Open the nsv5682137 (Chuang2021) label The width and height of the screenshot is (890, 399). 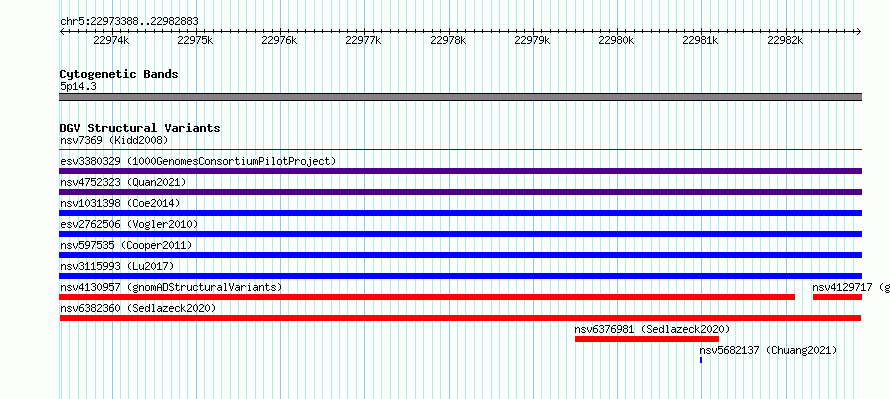[x=768, y=350]
